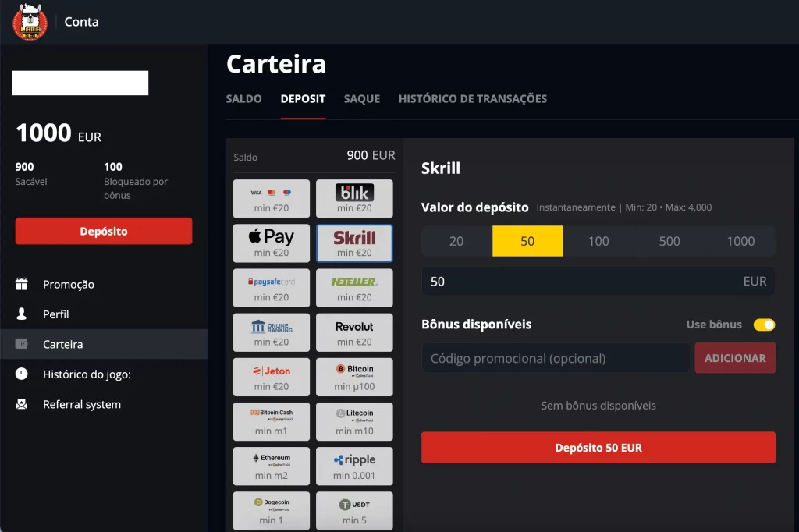The image size is (799, 532).
Task: Switch to the SALDO tab
Action: tap(243, 99)
